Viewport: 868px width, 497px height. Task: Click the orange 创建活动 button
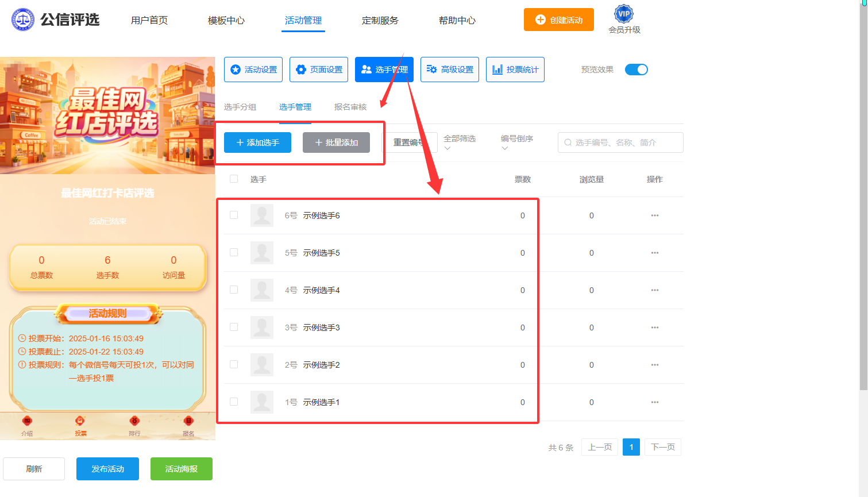click(559, 20)
